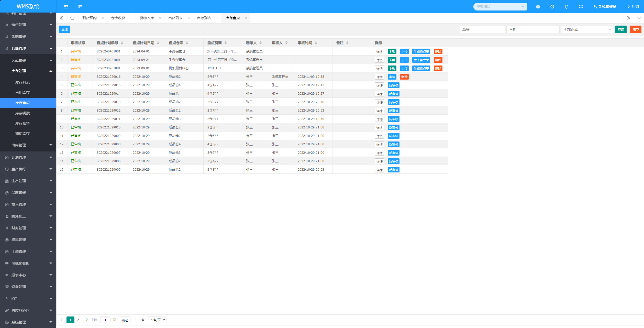Click 生成盘点单 for SC20240401001

click(421, 51)
